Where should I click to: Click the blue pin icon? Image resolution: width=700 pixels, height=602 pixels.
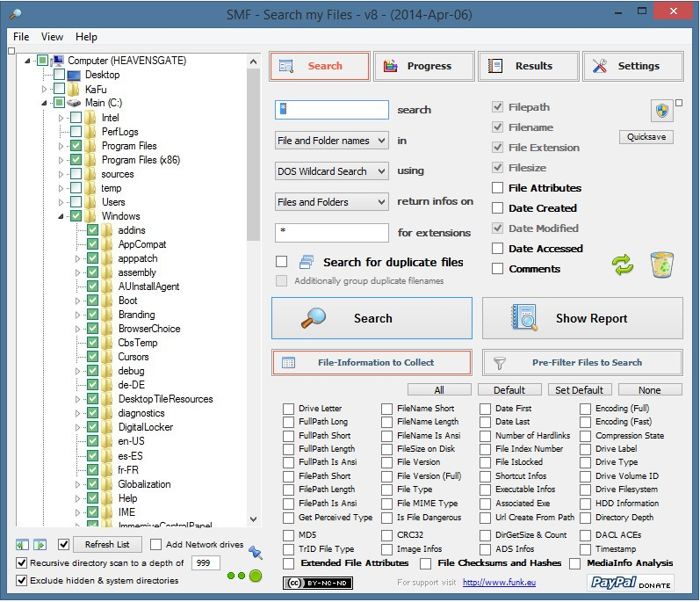256,552
